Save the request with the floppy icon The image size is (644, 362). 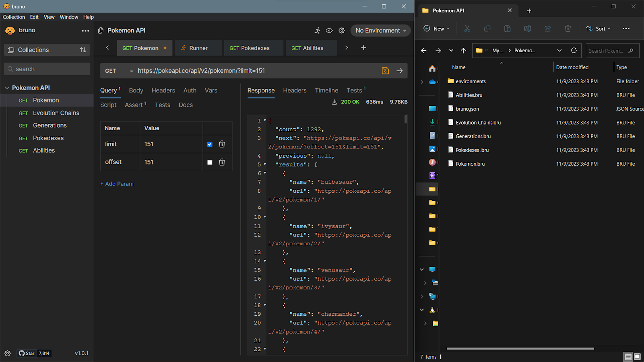click(x=385, y=71)
